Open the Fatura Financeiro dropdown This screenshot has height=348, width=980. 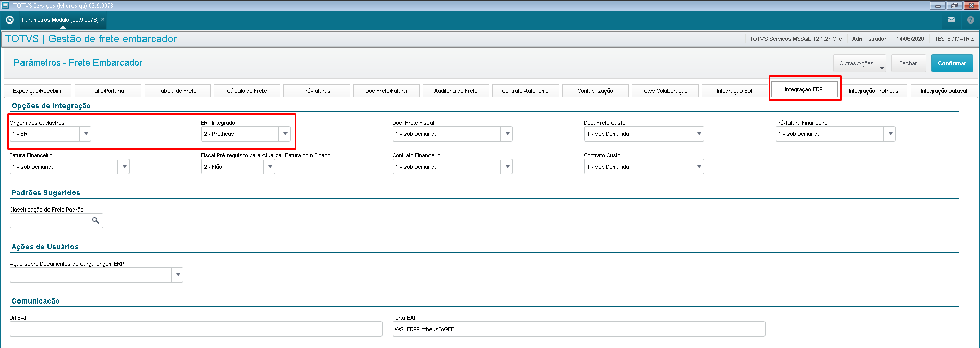point(124,167)
